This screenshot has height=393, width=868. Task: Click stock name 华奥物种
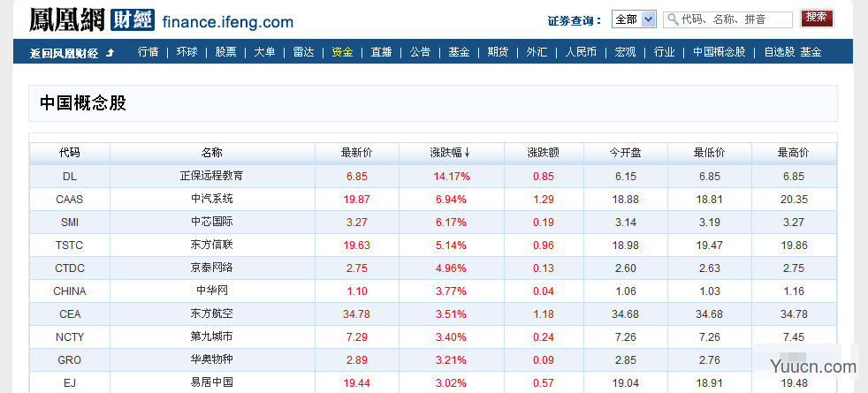tap(212, 359)
